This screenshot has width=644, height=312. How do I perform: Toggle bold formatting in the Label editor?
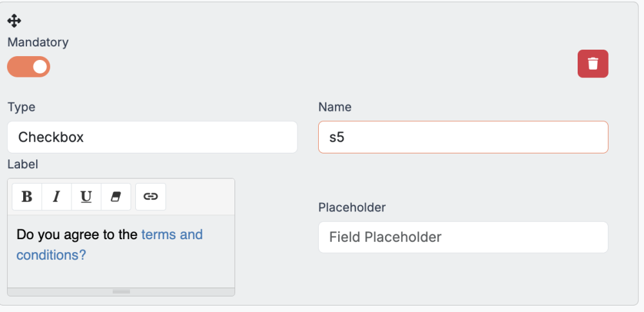coord(27,197)
